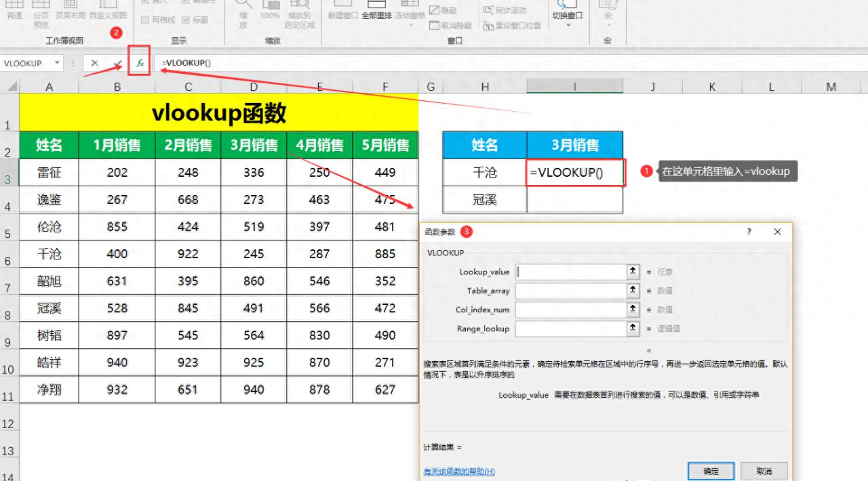This screenshot has height=481, width=868.
Task: Close the 函数参数 dialog
Action: coord(778,232)
